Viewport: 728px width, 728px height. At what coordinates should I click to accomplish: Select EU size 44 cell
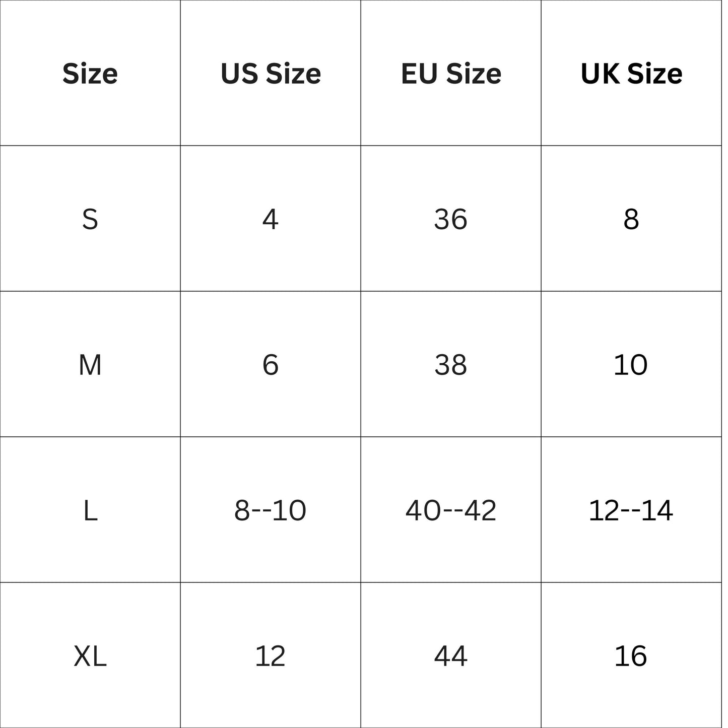[x=451, y=656]
